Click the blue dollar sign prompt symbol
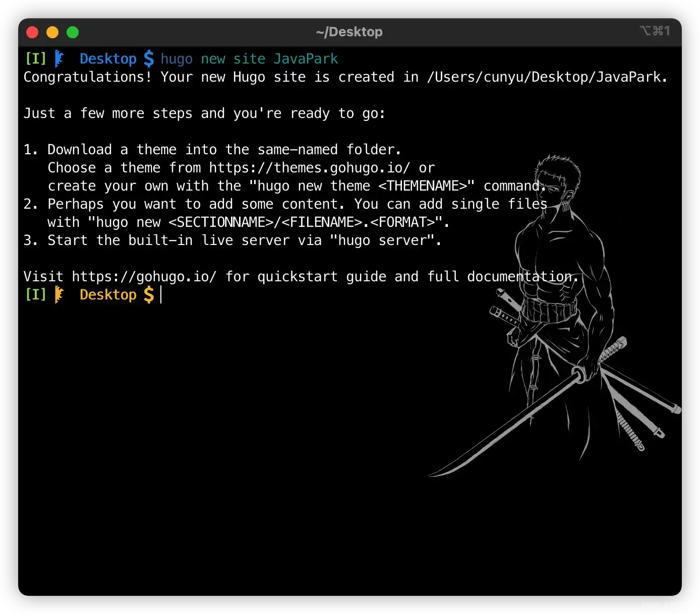 tap(148, 59)
